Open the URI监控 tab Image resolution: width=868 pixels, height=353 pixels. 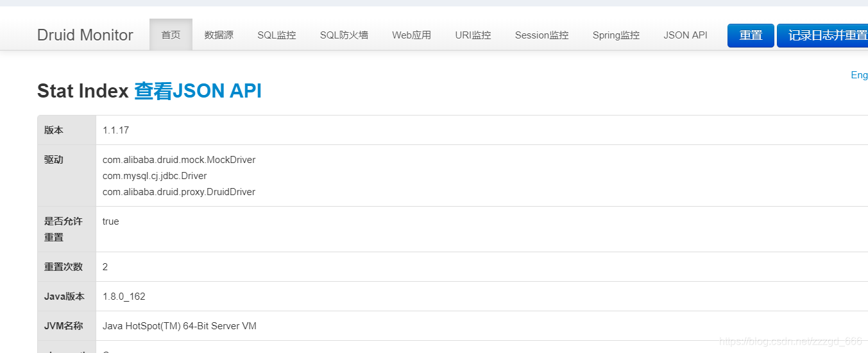pos(473,35)
